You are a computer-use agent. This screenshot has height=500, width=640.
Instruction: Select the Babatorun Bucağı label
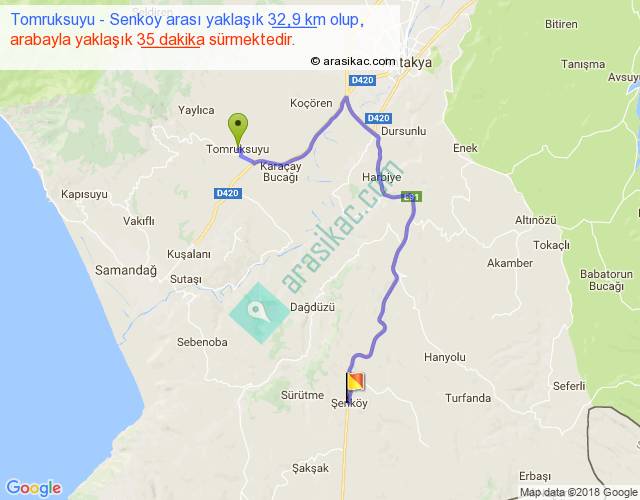[606, 280]
